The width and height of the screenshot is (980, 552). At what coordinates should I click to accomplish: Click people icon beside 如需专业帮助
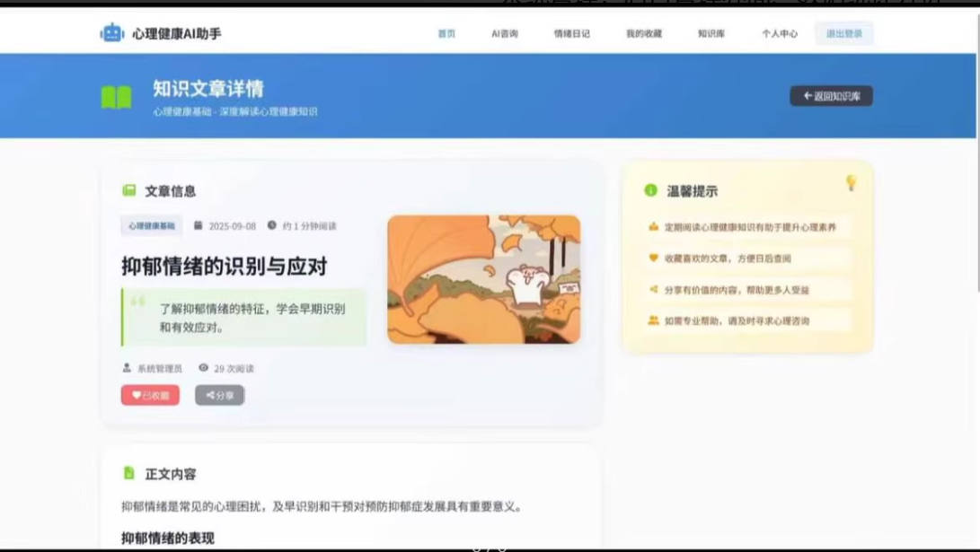click(653, 320)
